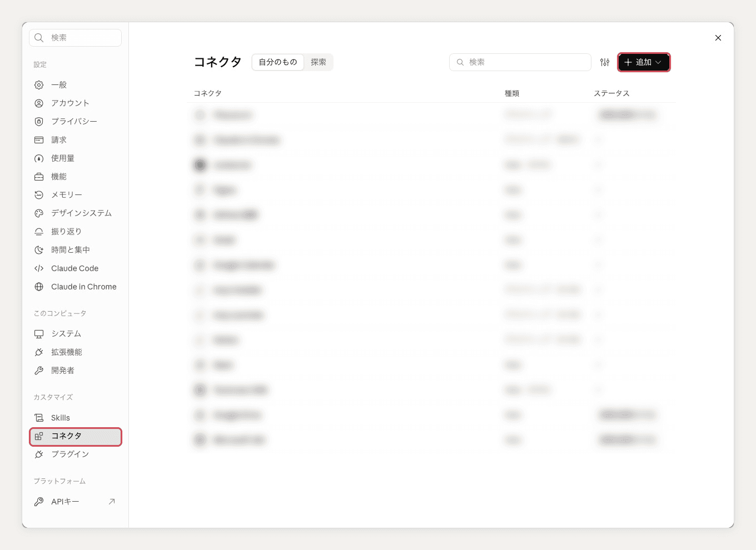This screenshot has height=550, width=756.
Task: Open the APIキー external link arrow
Action: click(112, 502)
